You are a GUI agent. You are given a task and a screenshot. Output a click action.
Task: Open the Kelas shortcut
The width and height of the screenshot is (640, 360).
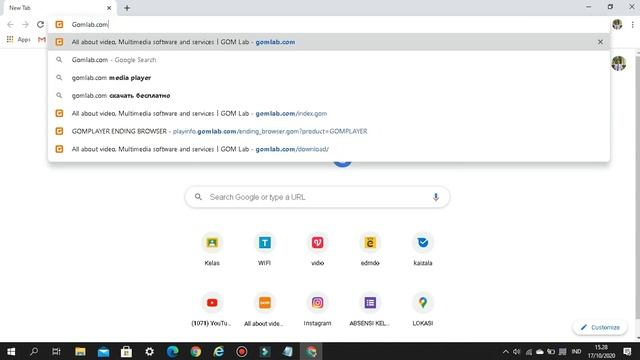(212, 249)
